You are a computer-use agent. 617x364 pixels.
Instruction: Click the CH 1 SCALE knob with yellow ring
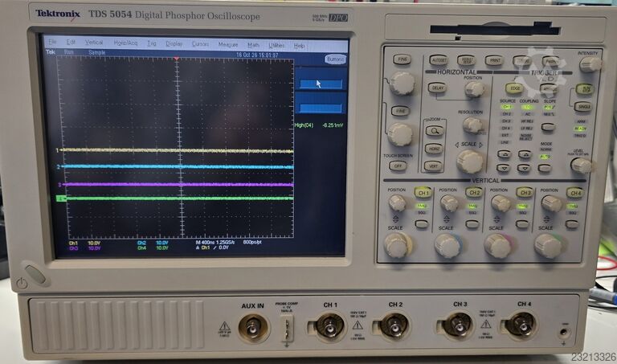point(398,245)
